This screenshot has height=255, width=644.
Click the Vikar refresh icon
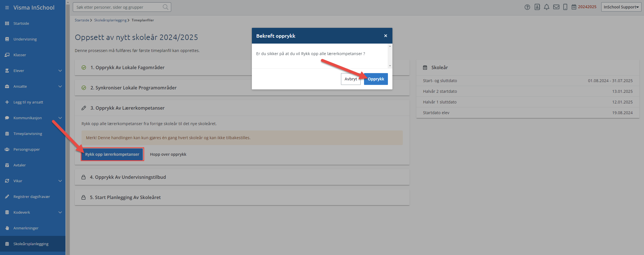click(7, 181)
